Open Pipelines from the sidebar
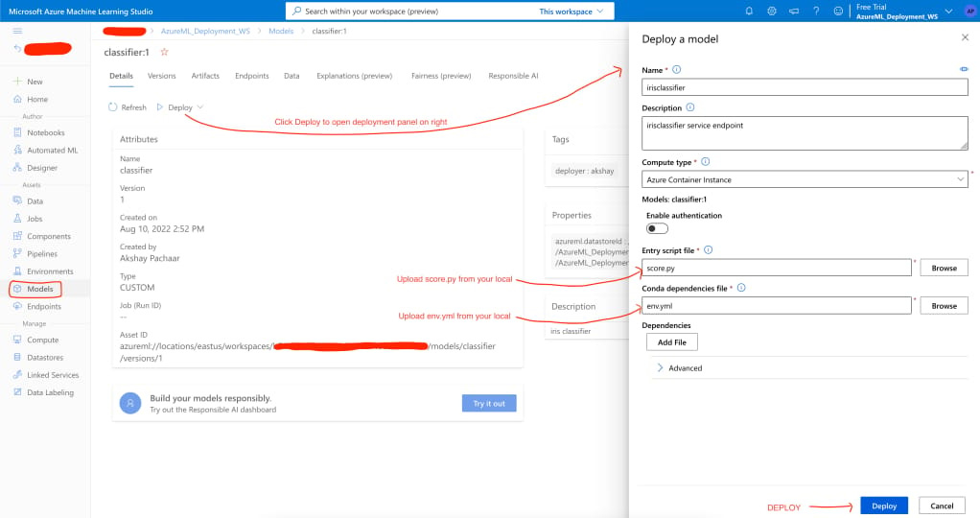 coord(42,254)
